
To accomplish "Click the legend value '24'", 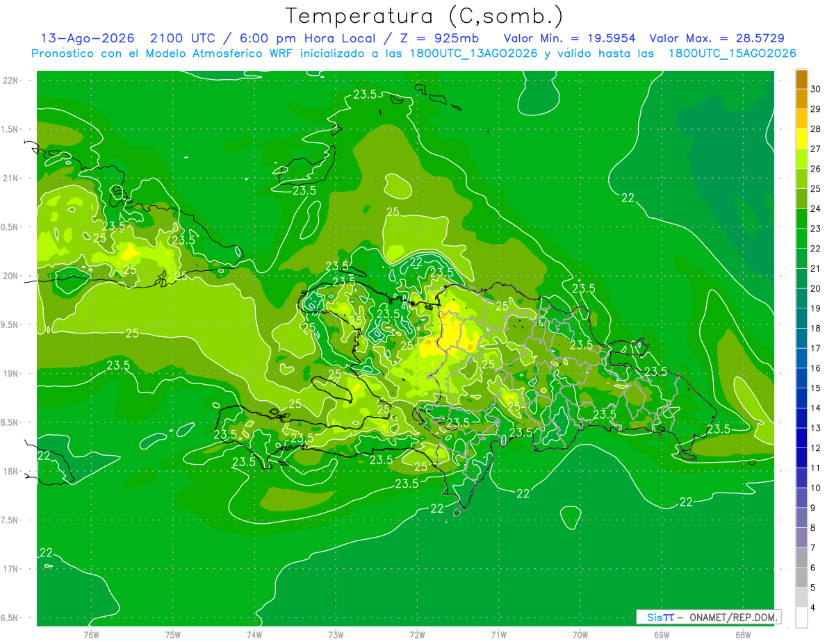I will tap(816, 208).
